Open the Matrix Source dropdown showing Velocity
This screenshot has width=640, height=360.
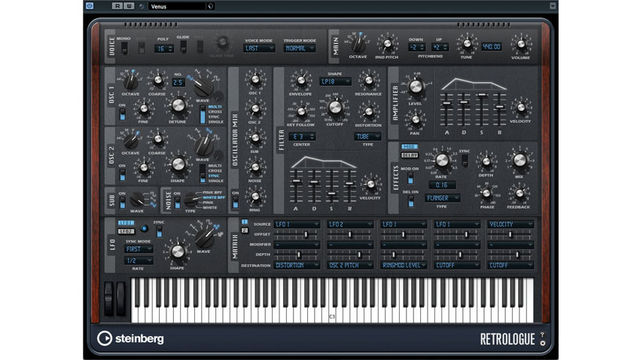click(x=510, y=224)
